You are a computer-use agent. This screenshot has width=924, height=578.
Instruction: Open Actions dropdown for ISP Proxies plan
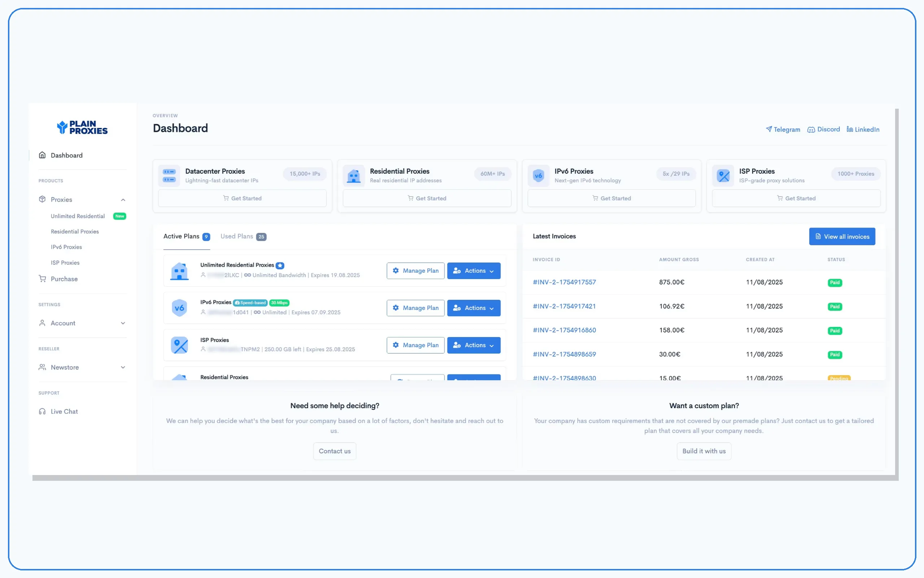pyautogui.click(x=474, y=345)
